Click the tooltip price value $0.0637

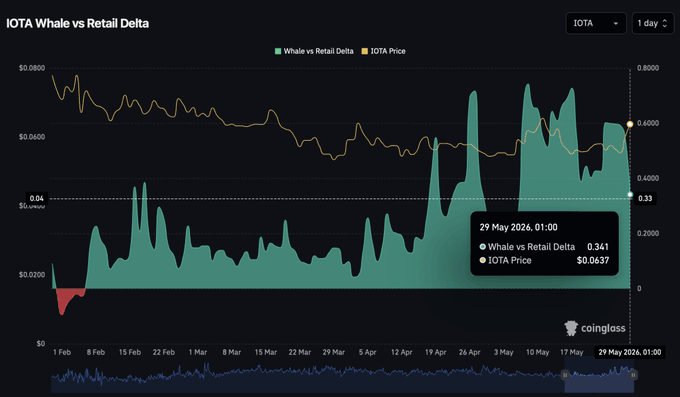click(592, 260)
